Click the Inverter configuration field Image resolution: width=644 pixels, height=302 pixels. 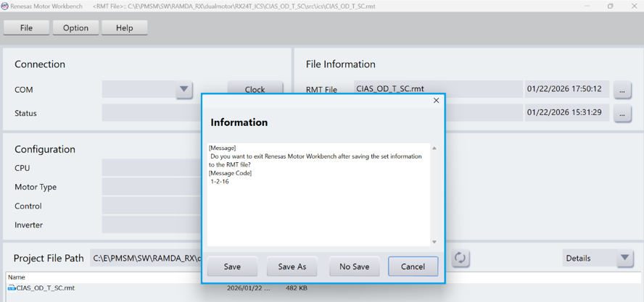152,225
